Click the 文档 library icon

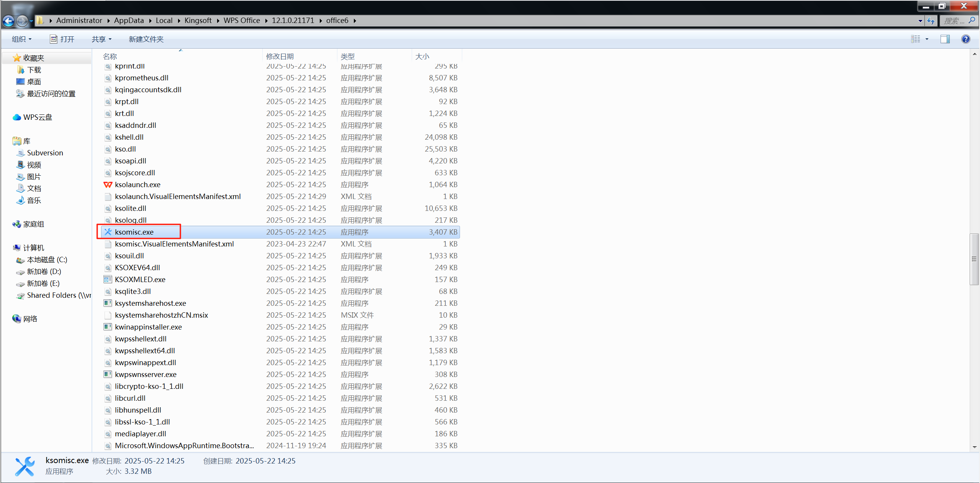pos(20,188)
